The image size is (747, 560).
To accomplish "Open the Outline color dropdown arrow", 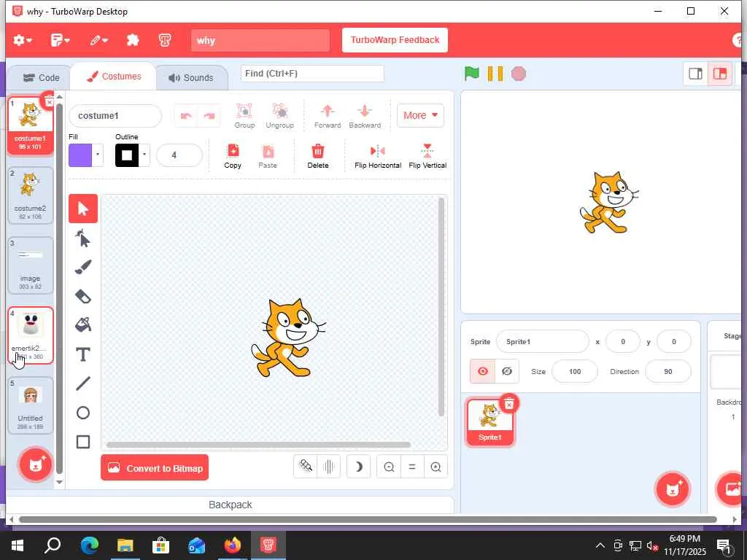I will [144, 155].
